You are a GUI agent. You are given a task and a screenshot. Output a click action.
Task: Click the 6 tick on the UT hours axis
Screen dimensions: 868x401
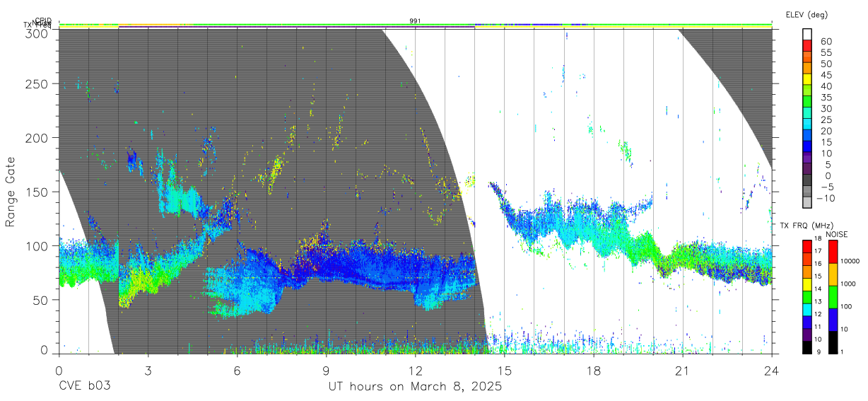tap(237, 370)
